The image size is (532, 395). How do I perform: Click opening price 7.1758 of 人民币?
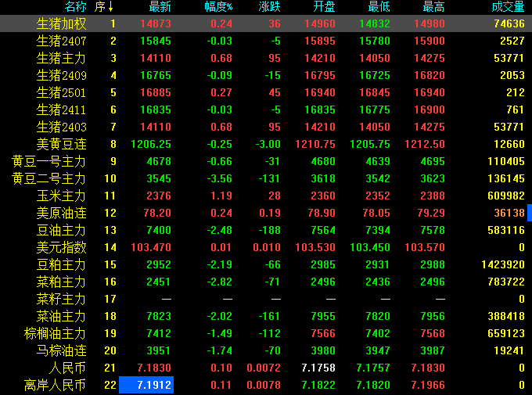tap(318, 368)
